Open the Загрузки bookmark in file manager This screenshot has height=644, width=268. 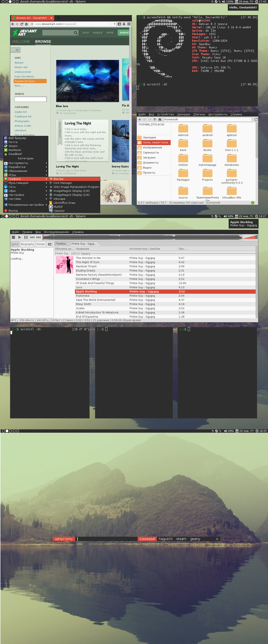click(154, 157)
